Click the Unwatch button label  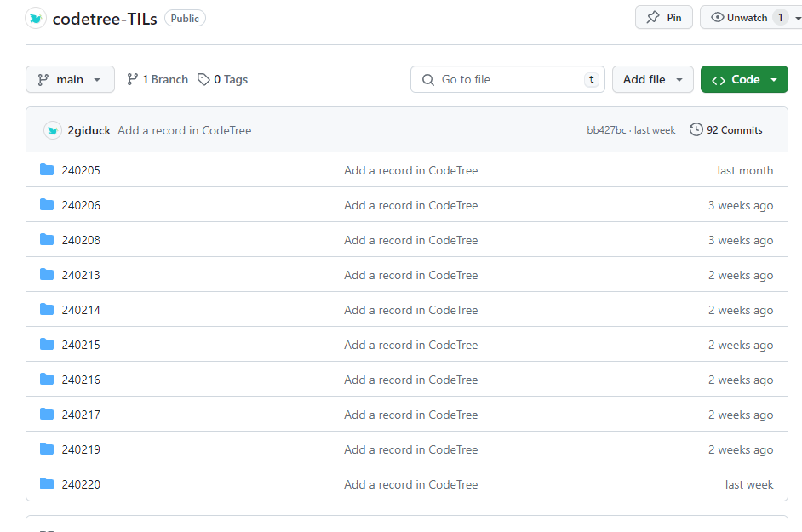point(747,18)
